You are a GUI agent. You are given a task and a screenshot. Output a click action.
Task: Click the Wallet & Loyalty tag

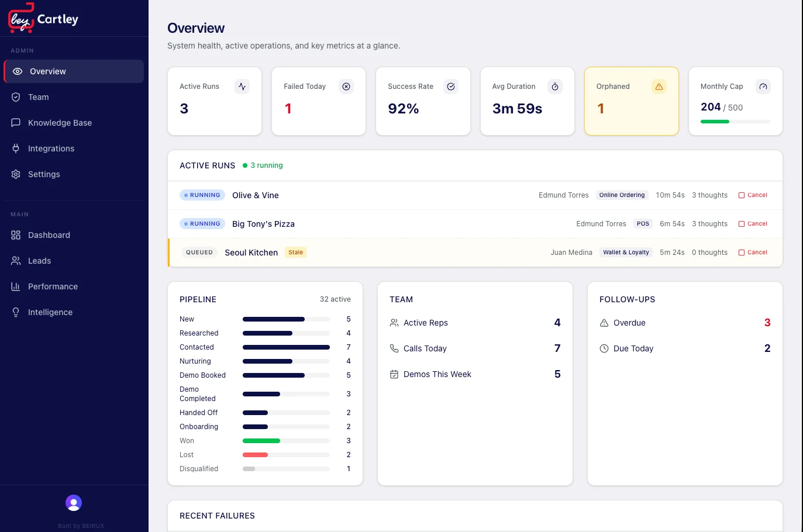[x=626, y=253]
